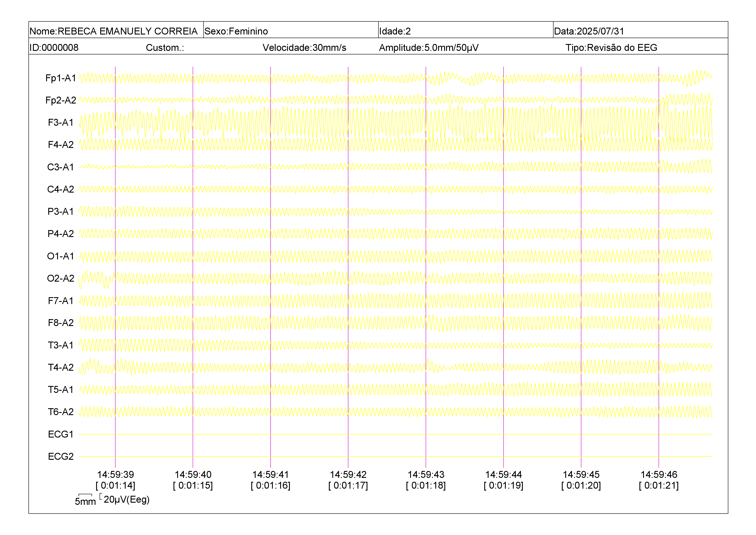Click the elapsed time [0:01:20]
The image size is (756, 535).
coord(581,486)
